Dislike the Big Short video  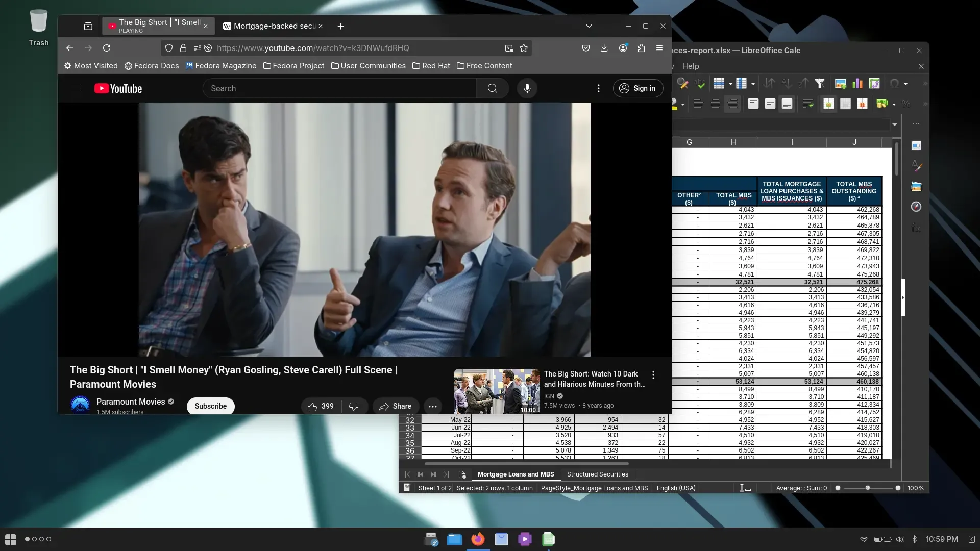pyautogui.click(x=354, y=406)
